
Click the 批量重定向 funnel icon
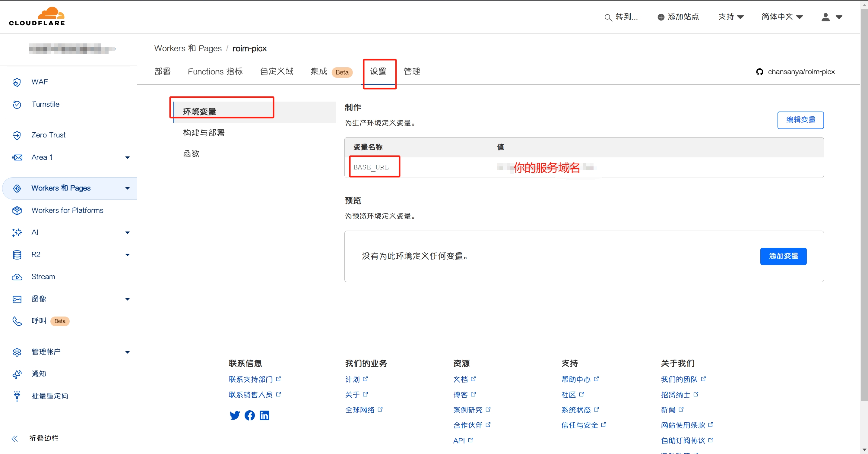tap(17, 396)
